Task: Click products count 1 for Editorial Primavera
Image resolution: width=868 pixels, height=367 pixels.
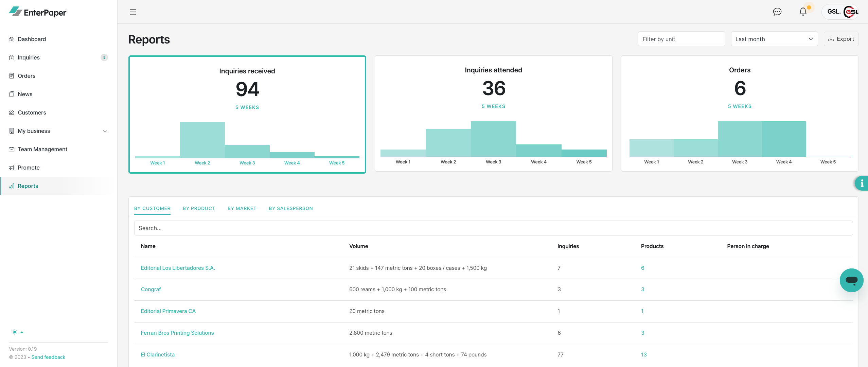Action: click(642, 311)
